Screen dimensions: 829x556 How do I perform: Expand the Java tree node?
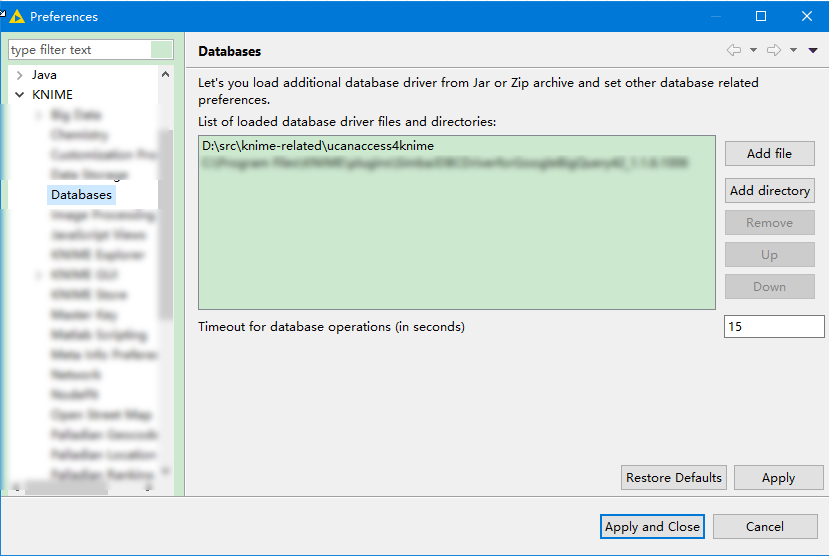(20, 75)
